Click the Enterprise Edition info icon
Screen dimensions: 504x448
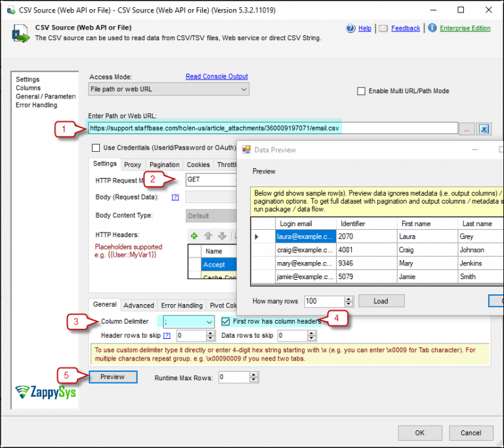click(x=432, y=28)
